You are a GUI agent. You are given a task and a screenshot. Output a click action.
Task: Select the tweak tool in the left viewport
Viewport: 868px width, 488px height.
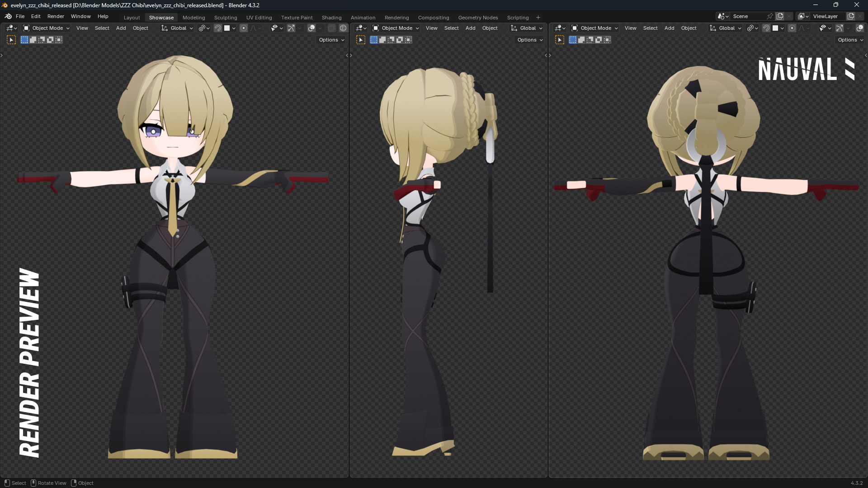pos(11,40)
